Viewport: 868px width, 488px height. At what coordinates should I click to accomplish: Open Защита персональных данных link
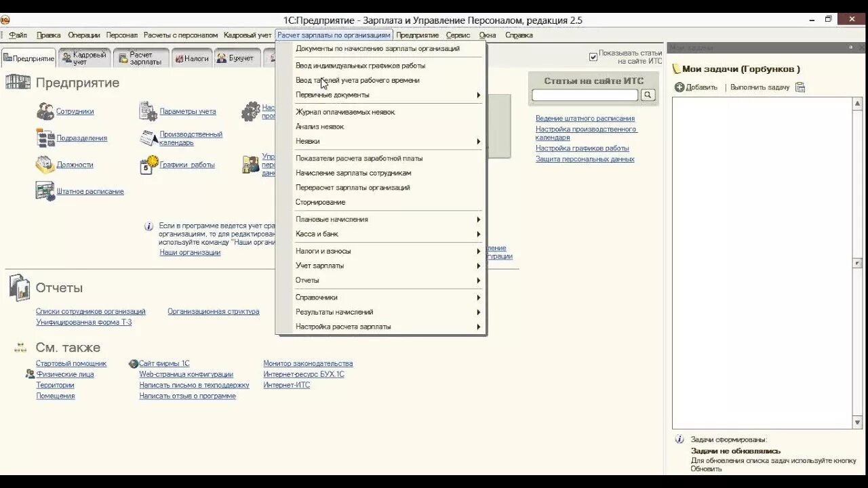click(585, 159)
